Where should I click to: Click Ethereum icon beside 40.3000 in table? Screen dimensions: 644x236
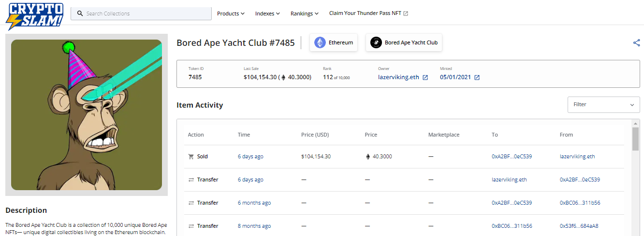click(367, 156)
